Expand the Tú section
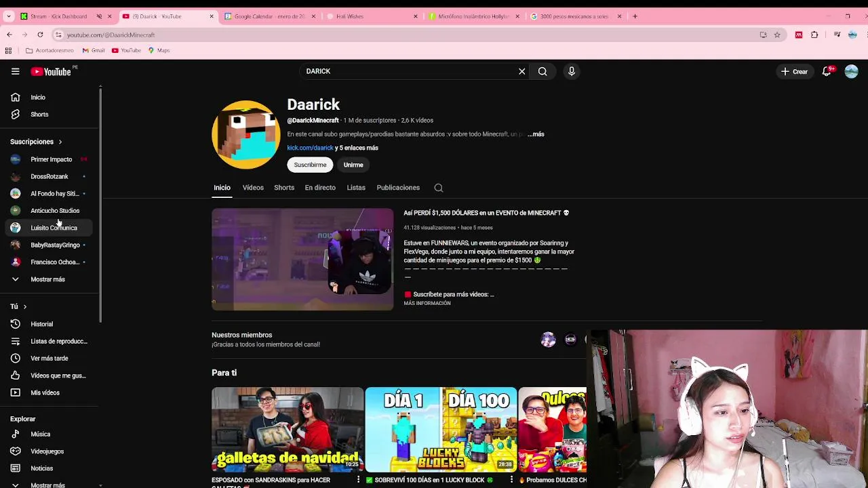 click(x=18, y=306)
